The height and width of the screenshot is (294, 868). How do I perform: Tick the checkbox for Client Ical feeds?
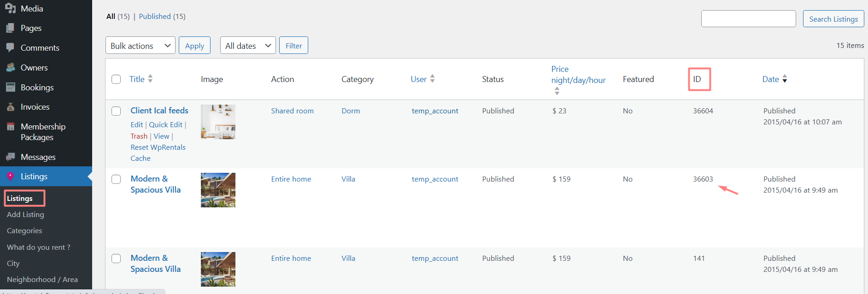[x=116, y=111]
